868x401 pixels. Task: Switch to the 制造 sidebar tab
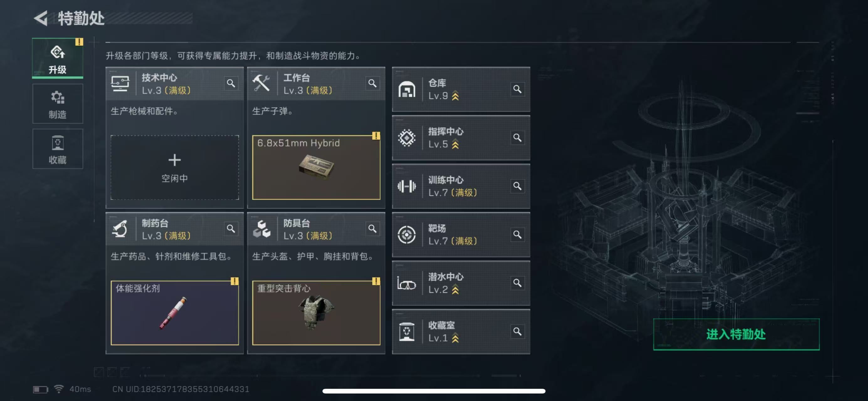point(58,104)
